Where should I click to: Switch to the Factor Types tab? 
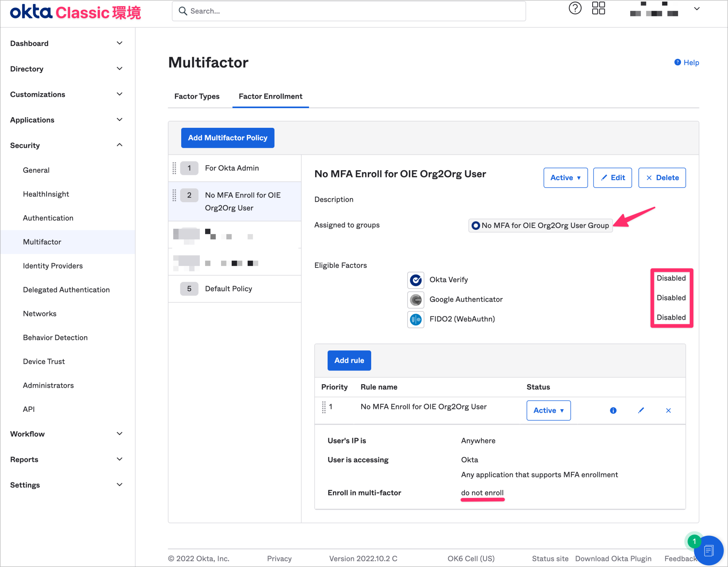click(197, 96)
